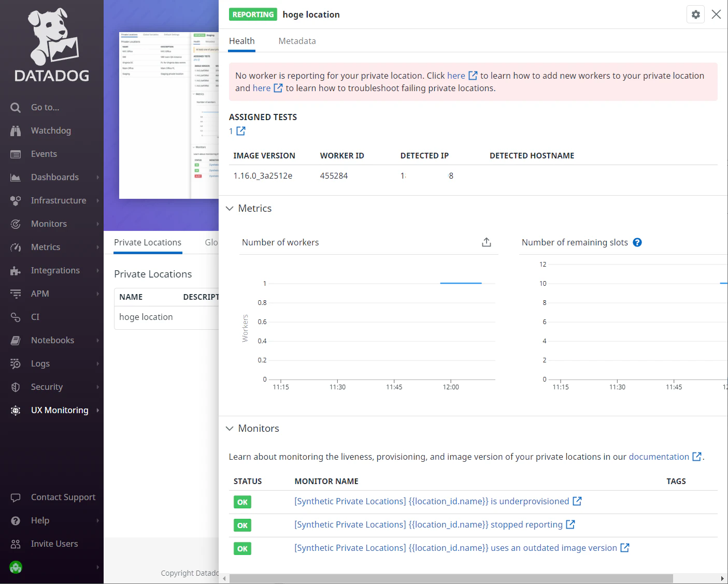Click the Notebooks icon
728x584 pixels.
16,341
